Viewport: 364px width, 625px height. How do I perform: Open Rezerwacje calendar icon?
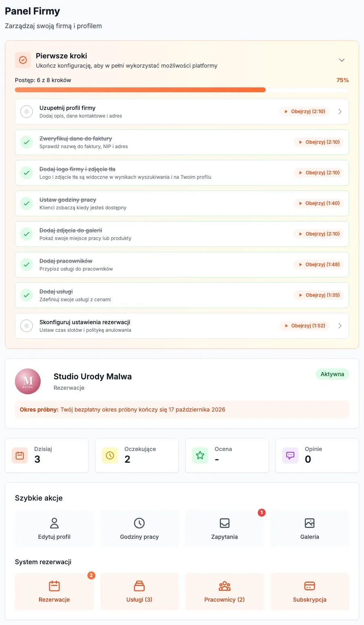click(54, 586)
